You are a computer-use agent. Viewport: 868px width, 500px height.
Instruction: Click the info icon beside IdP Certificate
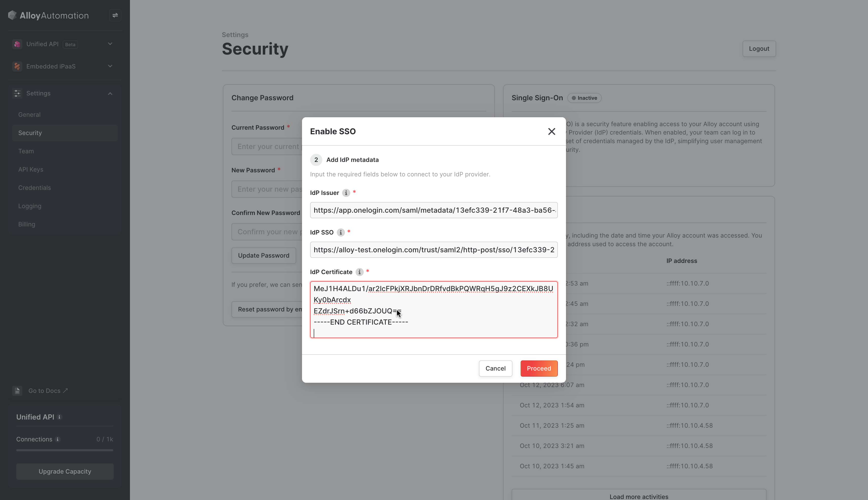tap(359, 272)
